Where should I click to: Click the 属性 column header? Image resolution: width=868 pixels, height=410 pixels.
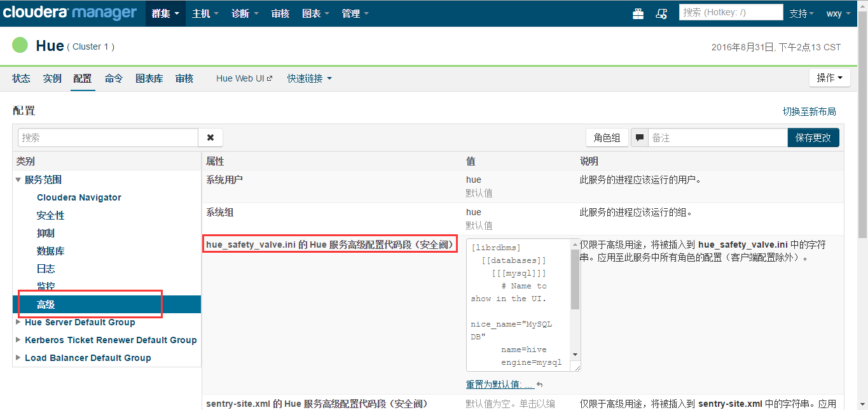tap(215, 161)
